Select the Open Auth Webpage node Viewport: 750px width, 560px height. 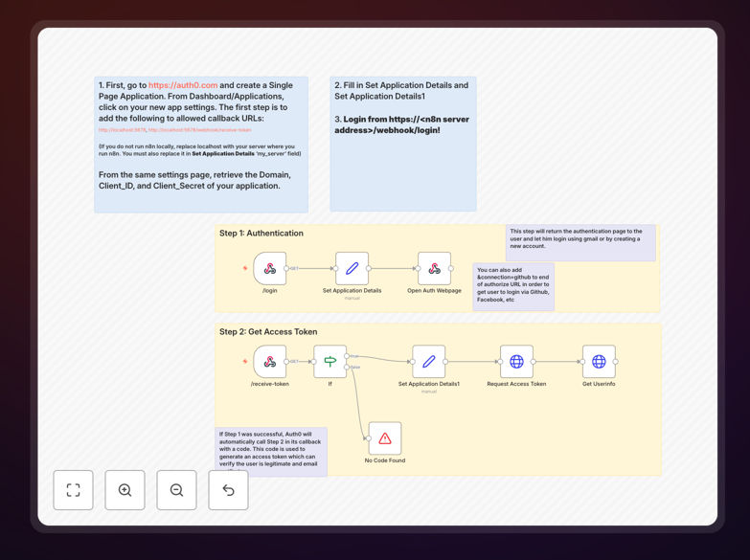coord(434,268)
